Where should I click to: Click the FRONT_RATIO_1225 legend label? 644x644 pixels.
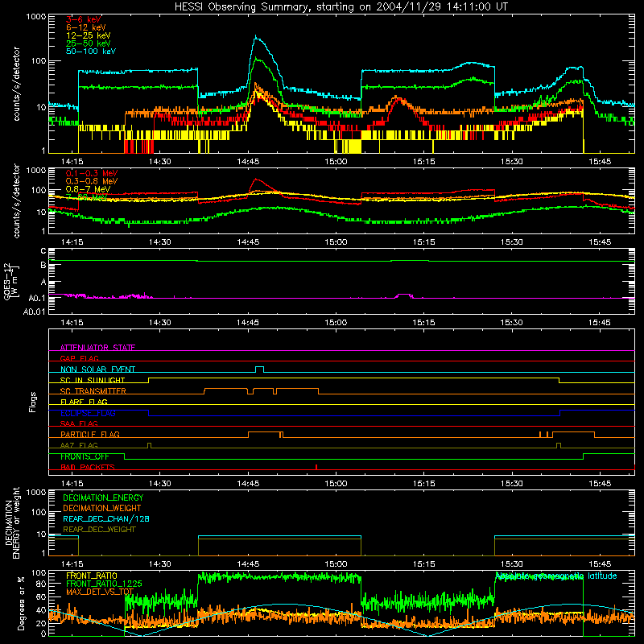tap(104, 584)
